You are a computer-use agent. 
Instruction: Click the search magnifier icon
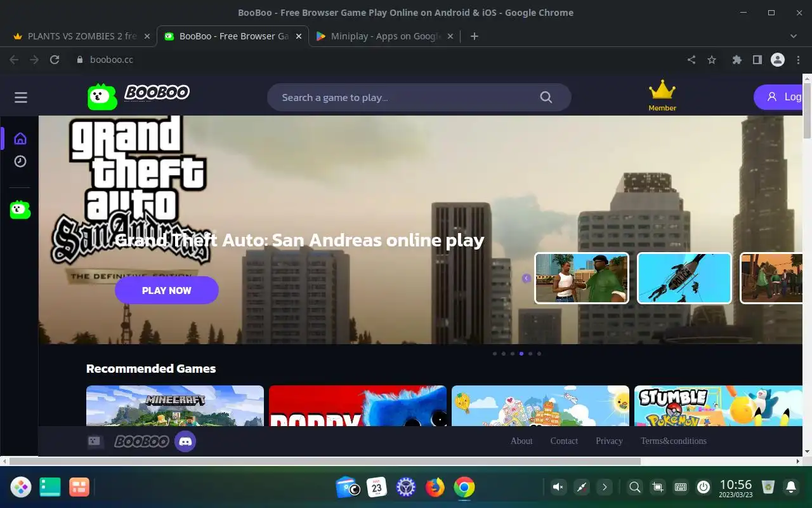pyautogui.click(x=546, y=97)
